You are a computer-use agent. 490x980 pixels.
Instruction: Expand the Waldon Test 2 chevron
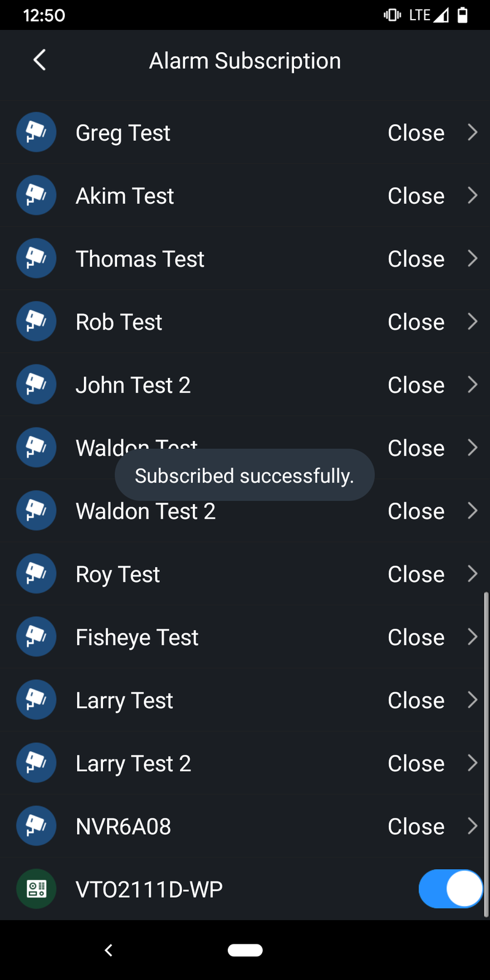pos(472,511)
